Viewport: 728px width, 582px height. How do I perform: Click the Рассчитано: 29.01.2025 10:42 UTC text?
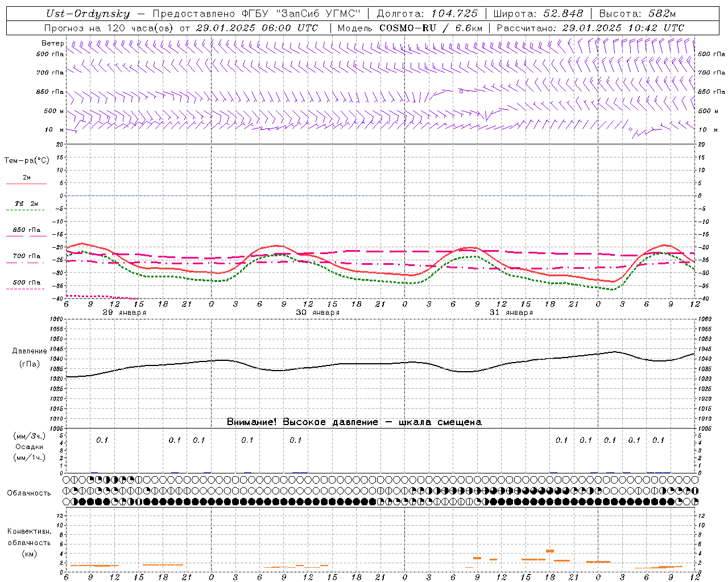click(590, 28)
